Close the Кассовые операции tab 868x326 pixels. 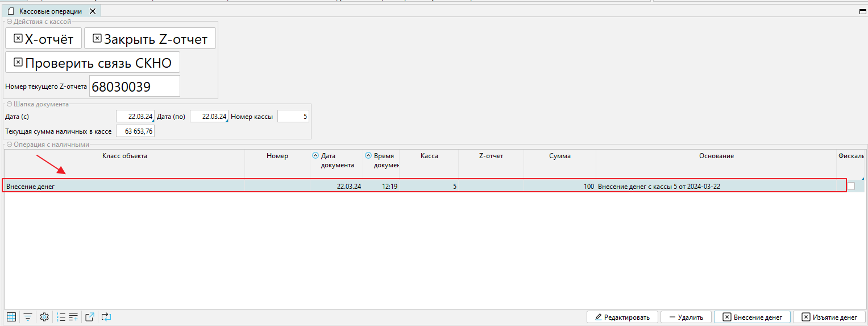93,11
